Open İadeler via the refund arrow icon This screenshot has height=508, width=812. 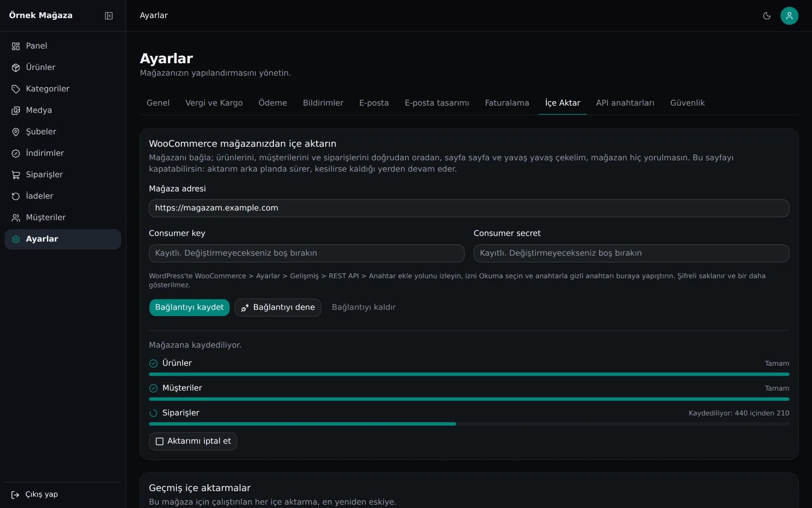coord(16,196)
